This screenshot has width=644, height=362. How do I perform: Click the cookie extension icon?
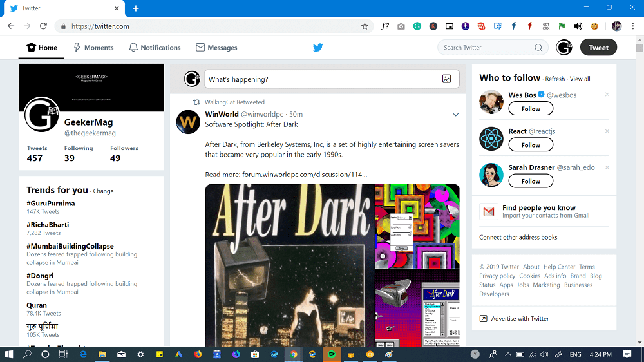[x=594, y=26]
